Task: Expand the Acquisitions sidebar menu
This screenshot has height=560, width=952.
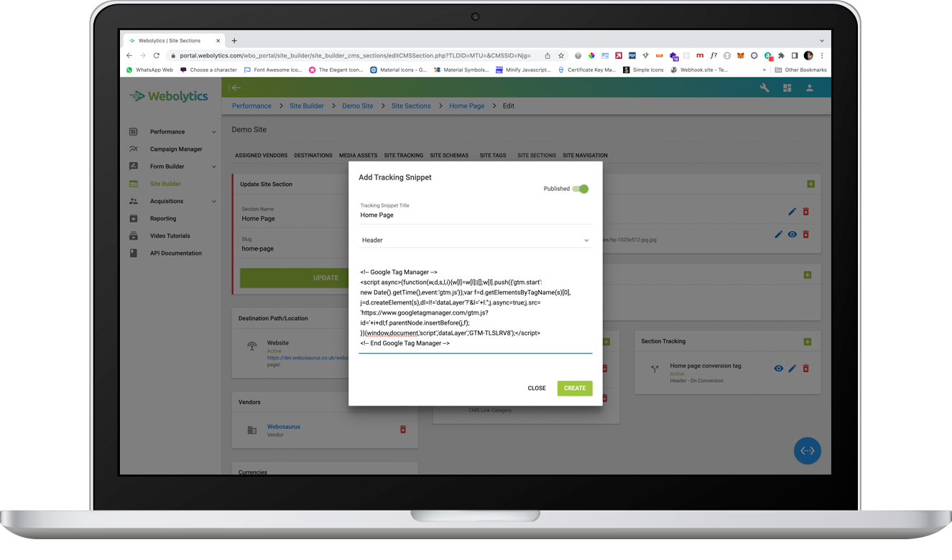Action: click(x=213, y=201)
